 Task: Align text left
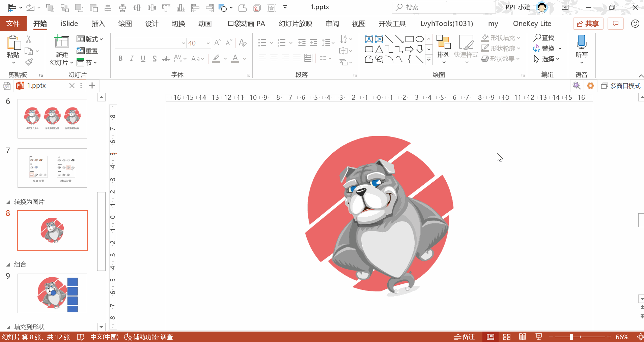262,58
